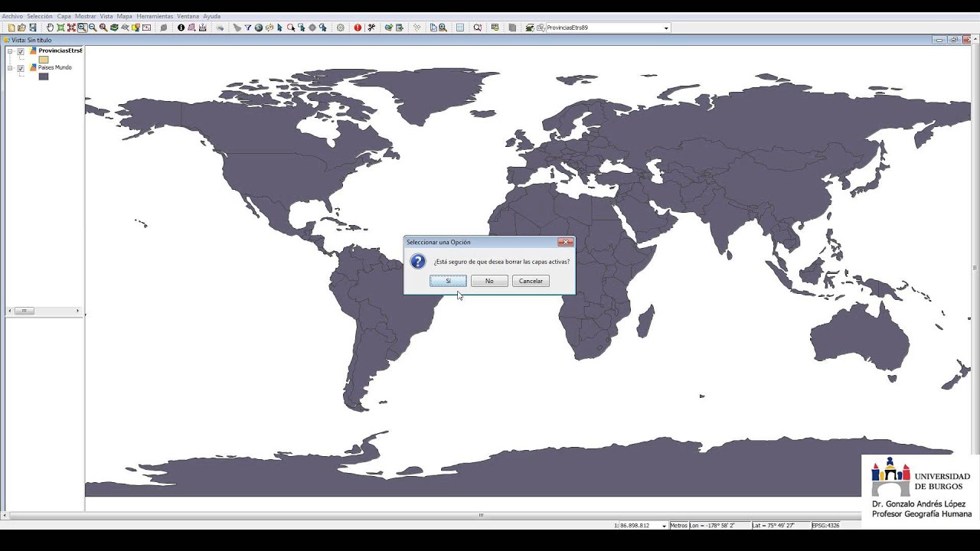980x551 pixels.
Task: Click the Filter funnel icon
Action: point(247,28)
